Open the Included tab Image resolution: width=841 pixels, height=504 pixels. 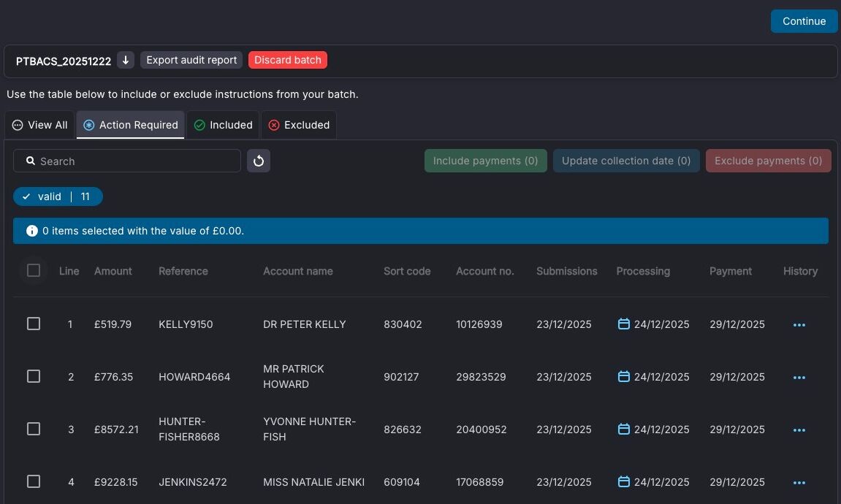click(x=223, y=125)
